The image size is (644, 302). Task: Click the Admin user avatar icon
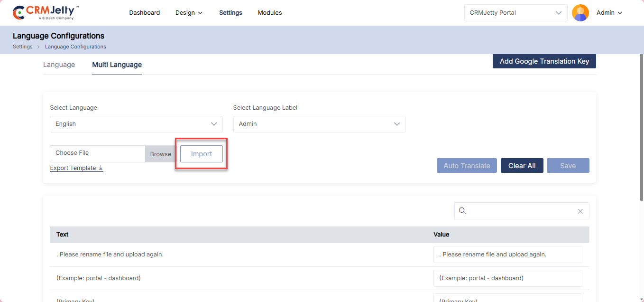click(x=580, y=13)
